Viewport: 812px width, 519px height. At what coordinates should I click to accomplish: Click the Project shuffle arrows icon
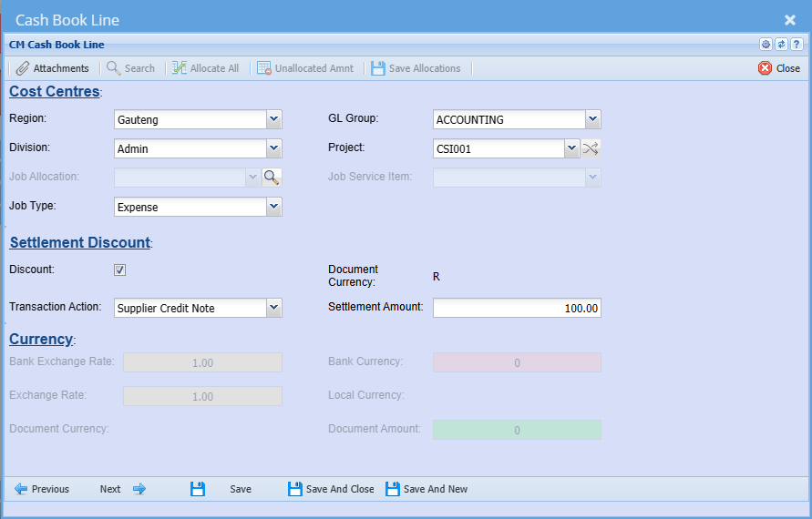pyautogui.click(x=591, y=149)
